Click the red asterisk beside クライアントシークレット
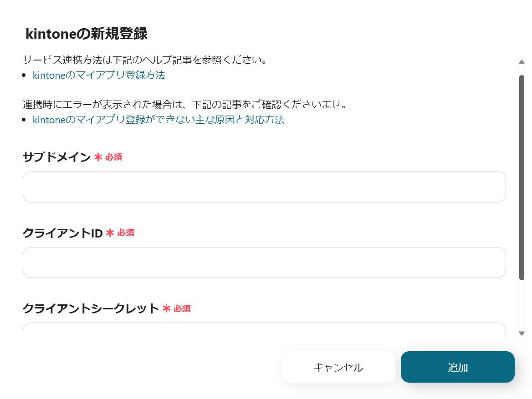The image size is (532, 399). 166,308
